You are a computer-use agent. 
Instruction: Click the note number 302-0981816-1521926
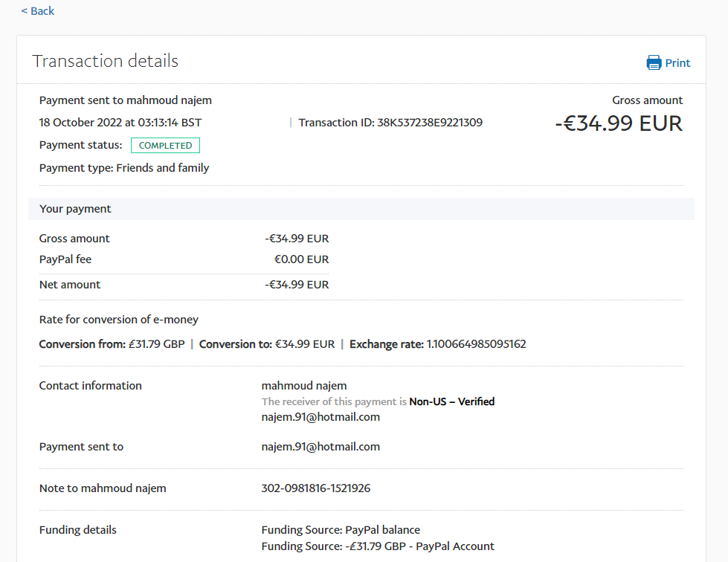[x=316, y=488]
